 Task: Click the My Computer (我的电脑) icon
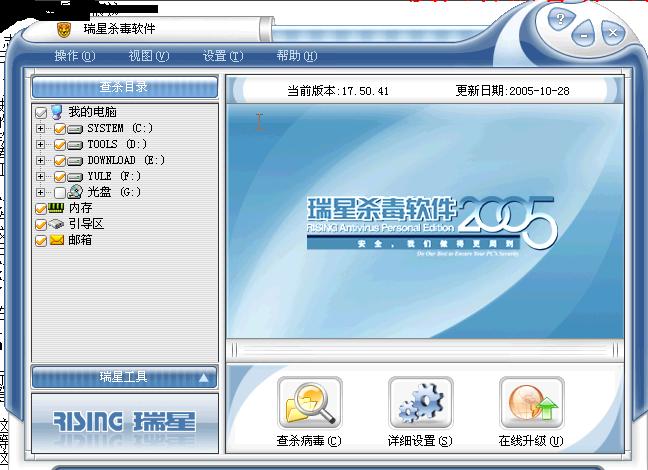coord(57,112)
